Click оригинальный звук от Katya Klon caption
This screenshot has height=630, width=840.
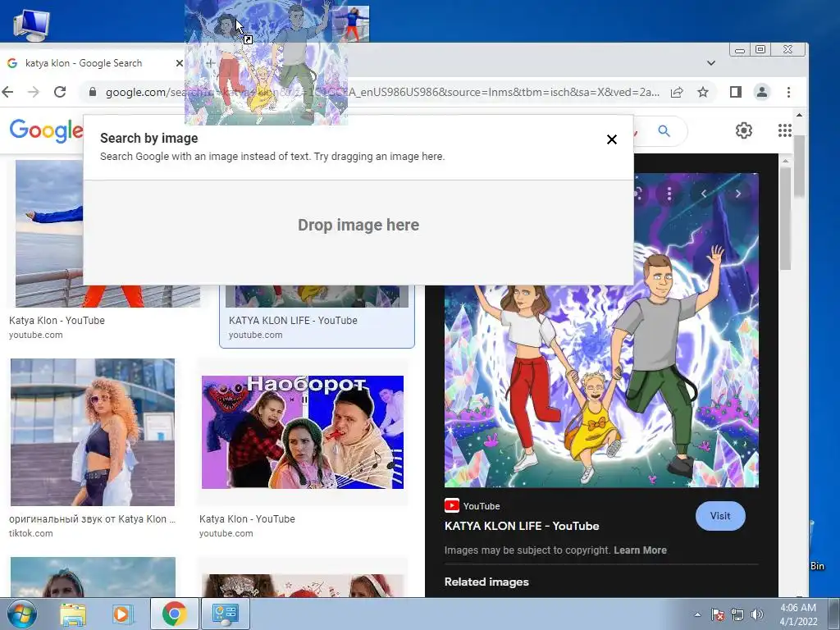[x=92, y=518]
